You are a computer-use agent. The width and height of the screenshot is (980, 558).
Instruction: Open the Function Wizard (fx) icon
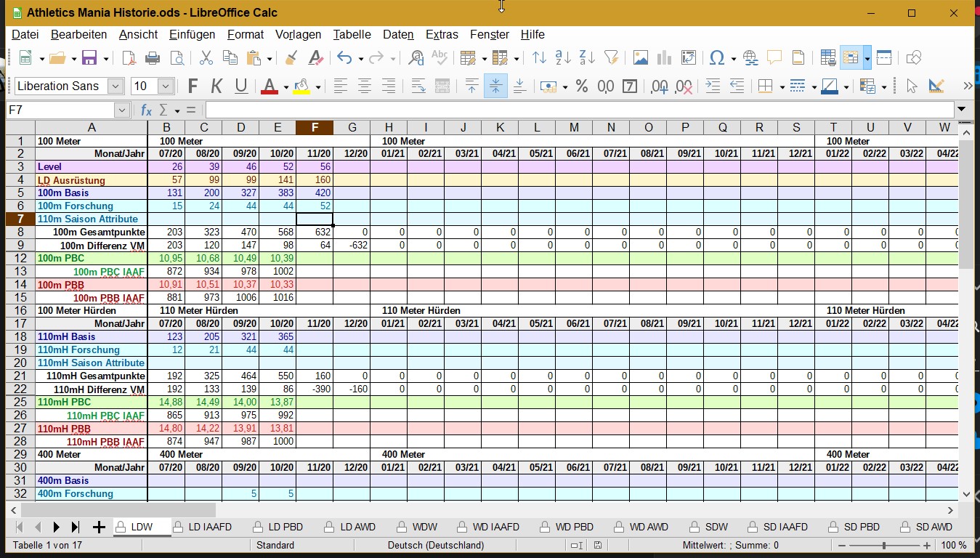tap(146, 110)
